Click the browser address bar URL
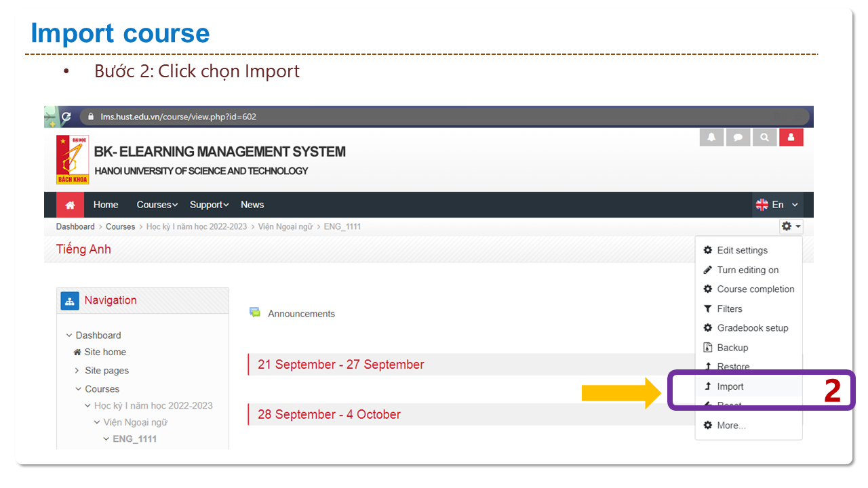 click(178, 117)
